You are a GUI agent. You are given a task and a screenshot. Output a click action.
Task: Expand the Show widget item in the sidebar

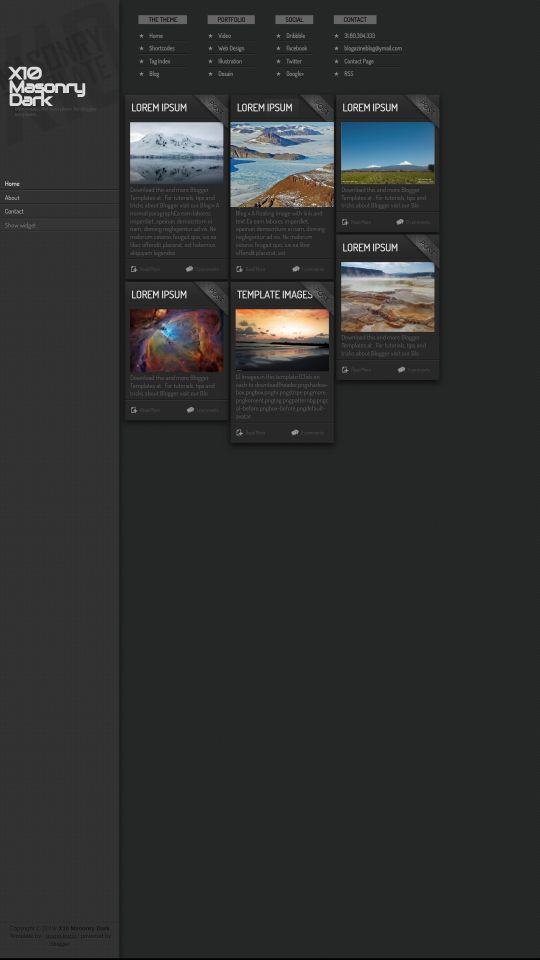pos(59,225)
